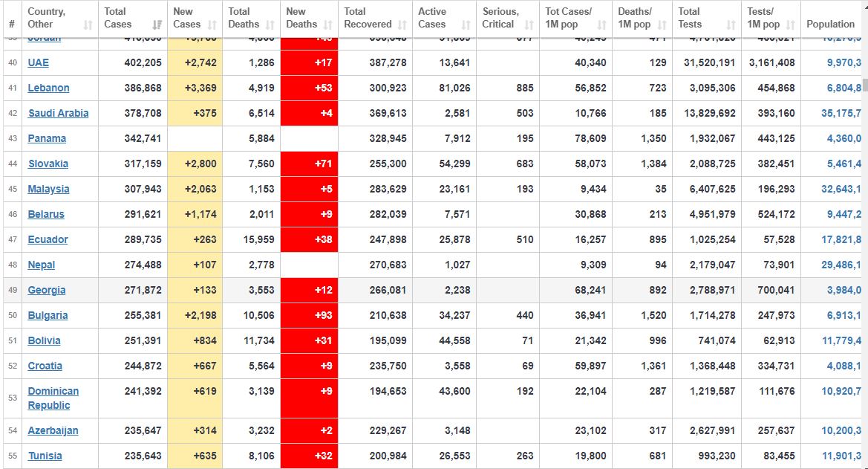Select Lebanon new cases +3,369
The height and width of the screenshot is (469, 868).
click(200, 88)
